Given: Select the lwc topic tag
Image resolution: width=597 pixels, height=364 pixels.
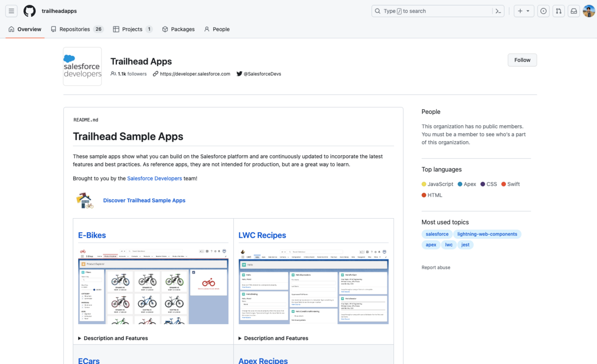Looking at the screenshot, I should click(x=449, y=245).
